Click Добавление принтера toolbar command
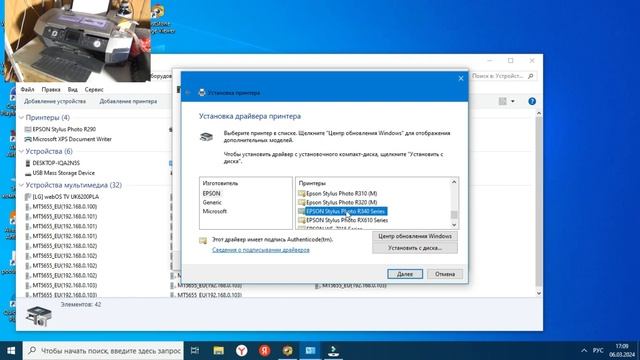 [128, 101]
